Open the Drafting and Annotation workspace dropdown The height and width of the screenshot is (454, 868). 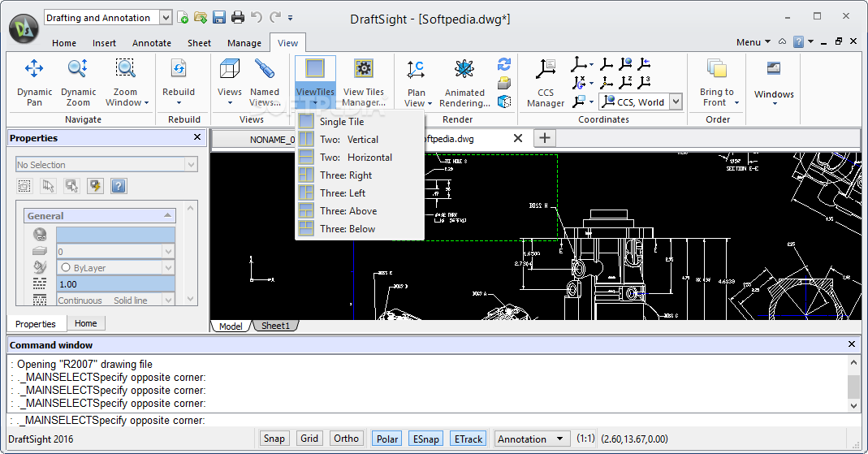click(166, 18)
